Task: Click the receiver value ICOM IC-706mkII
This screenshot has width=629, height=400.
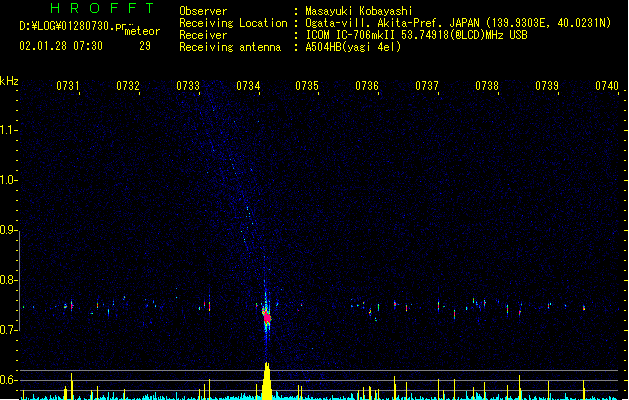Action: click(351, 35)
